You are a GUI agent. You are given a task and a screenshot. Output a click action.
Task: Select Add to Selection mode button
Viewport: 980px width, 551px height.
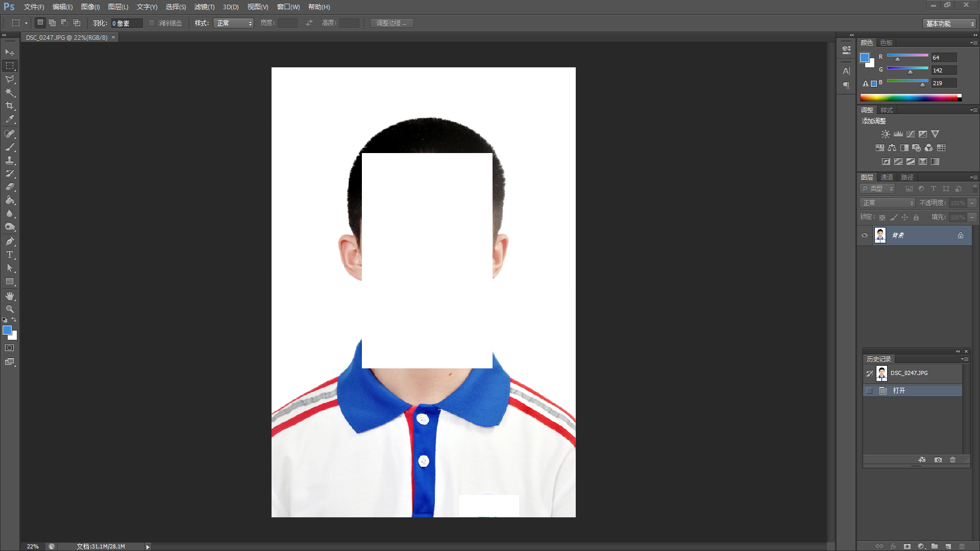pyautogui.click(x=53, y=22)
